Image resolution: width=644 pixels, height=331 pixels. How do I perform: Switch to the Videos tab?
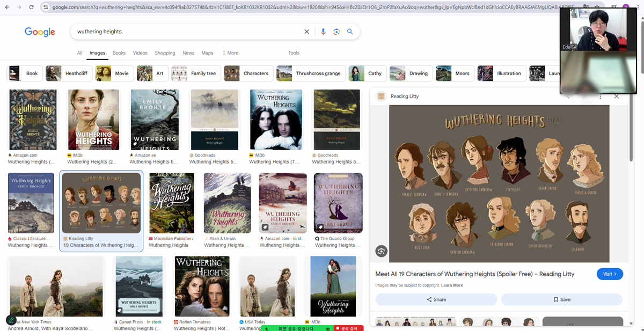pyautogui.click(x=140, y=53)
